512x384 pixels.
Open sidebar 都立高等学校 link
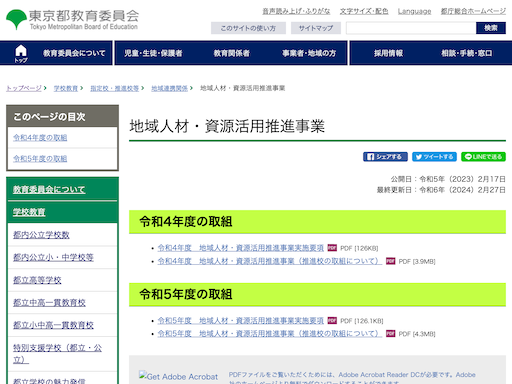click(x=37, y=280)
